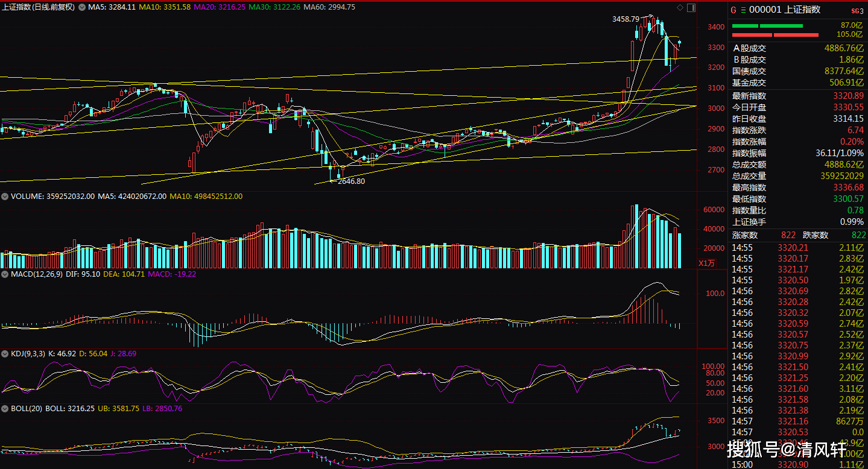Viewport: 868px width, 469px height.
Task: Select the 000001 上证指数 header title
Action: pos(785,10)
